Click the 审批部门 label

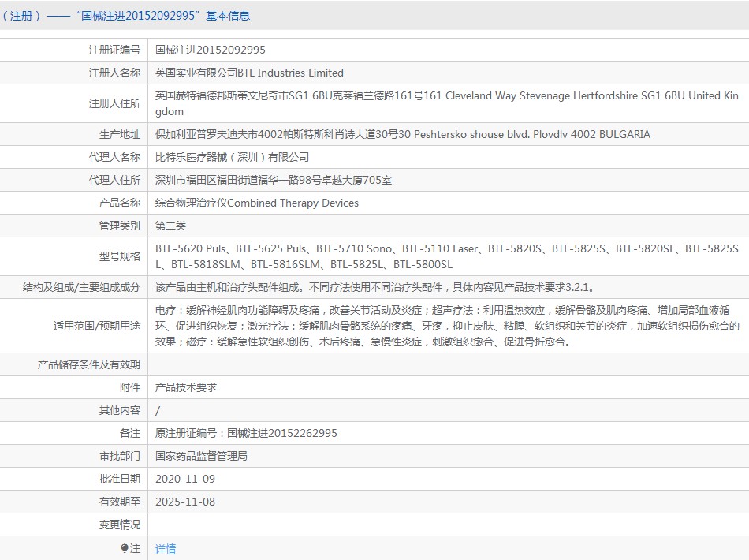click(119, 457)
